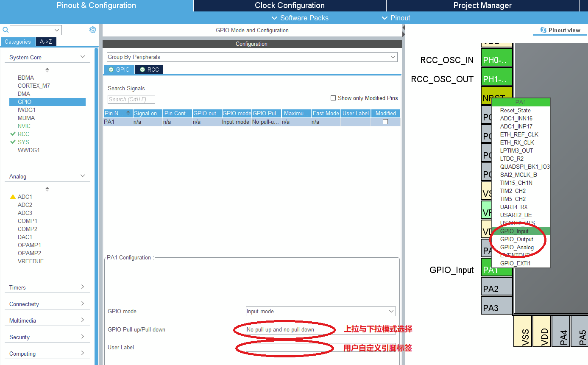Select GPIO_Input in PA1 menu
The width and height of the screenshot is (588, 365).
521,231
